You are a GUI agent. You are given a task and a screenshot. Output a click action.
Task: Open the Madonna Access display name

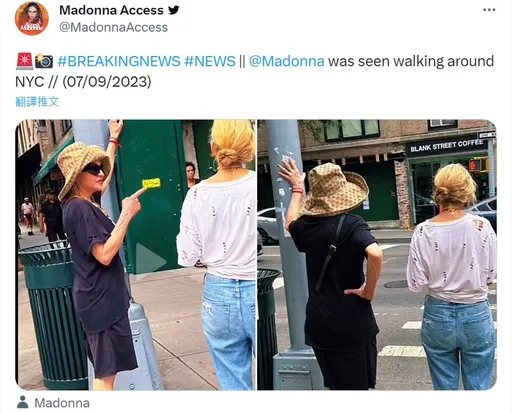[x=111, y=10]
